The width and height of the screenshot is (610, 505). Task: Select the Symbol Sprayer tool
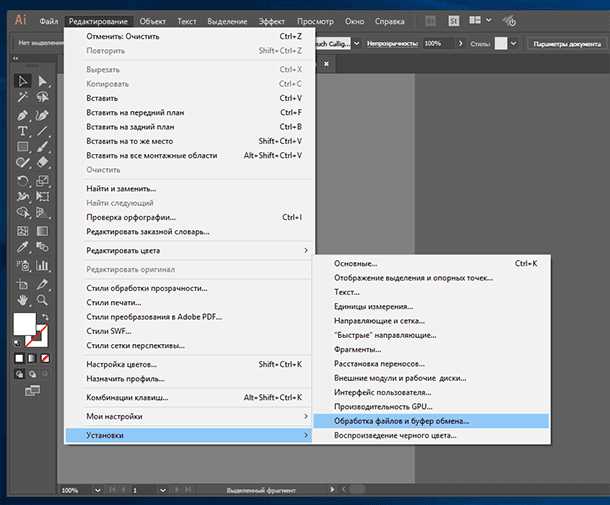(23, 265)
